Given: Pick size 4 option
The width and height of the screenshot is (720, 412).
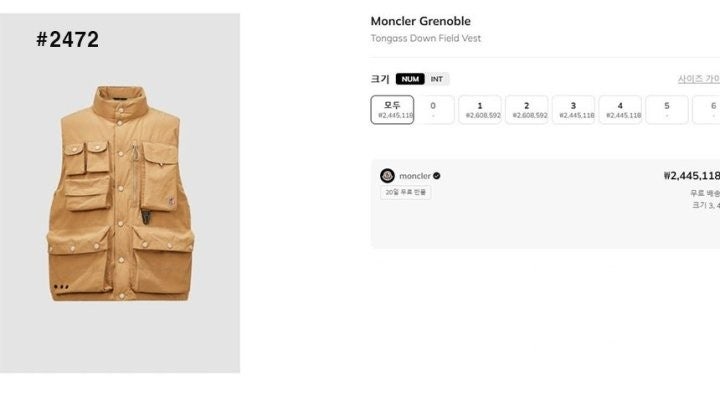Looking at the screenshot, I should point(620,110).
